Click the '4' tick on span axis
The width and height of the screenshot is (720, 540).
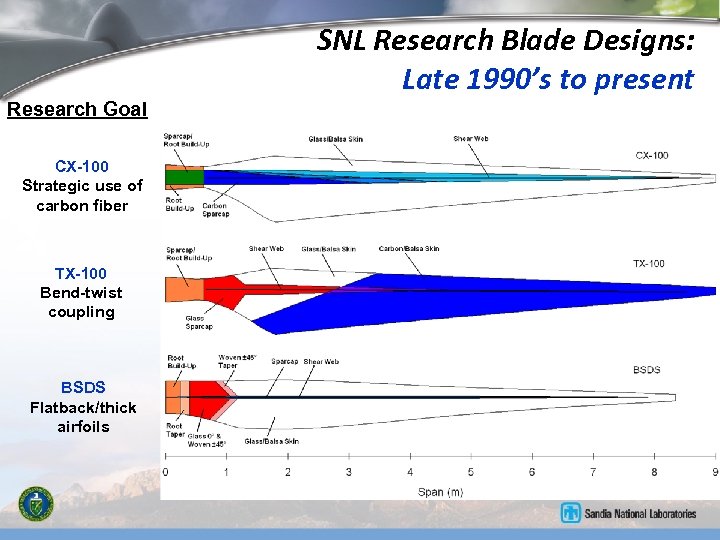(x=410, y=472)
